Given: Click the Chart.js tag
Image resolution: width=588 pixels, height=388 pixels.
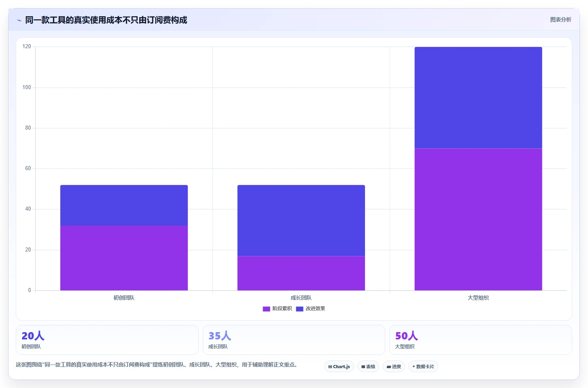Looking at the screenshot, I should pyautogui.click(x=339, y=367).
